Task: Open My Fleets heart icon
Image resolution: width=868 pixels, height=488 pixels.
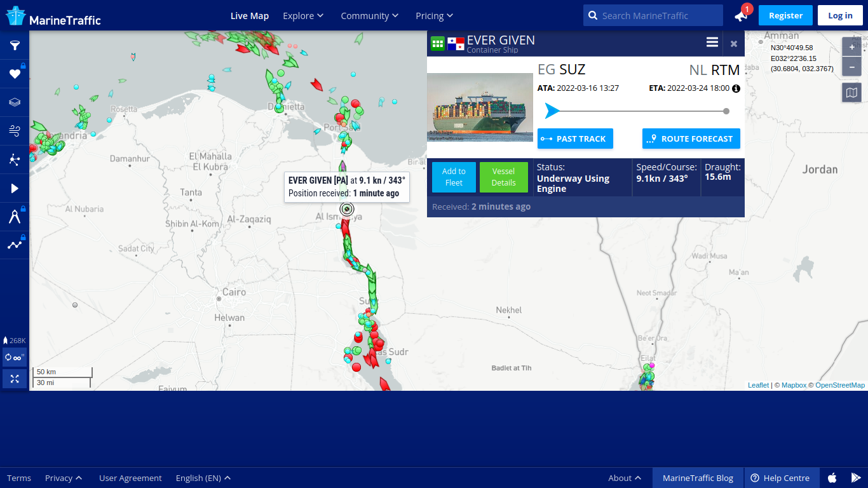Action: (x=15, y=74)
